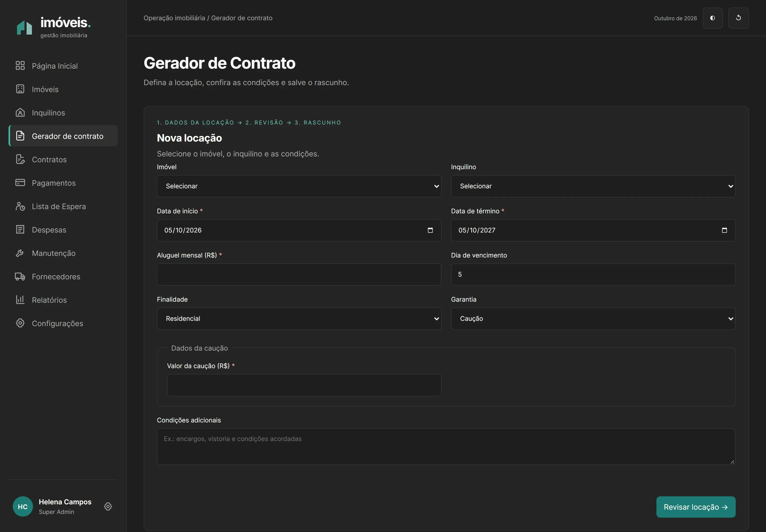Click the Data de término date field
This screenshot has height=532, width=766.
tap(593, 230)
